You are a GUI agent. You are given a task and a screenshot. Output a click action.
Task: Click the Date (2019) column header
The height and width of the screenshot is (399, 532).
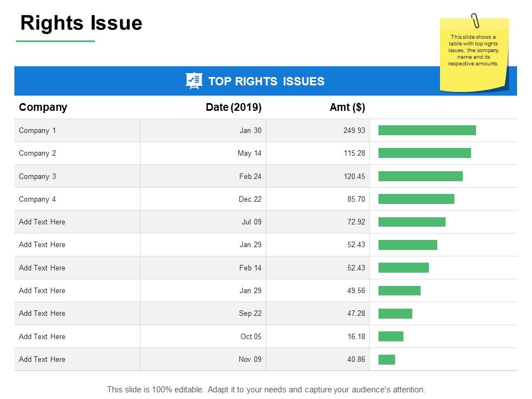[x=233, y=107]
